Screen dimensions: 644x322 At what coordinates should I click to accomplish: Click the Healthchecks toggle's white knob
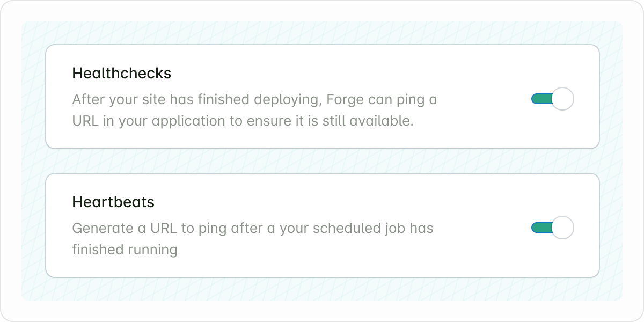tap(562, 99)
